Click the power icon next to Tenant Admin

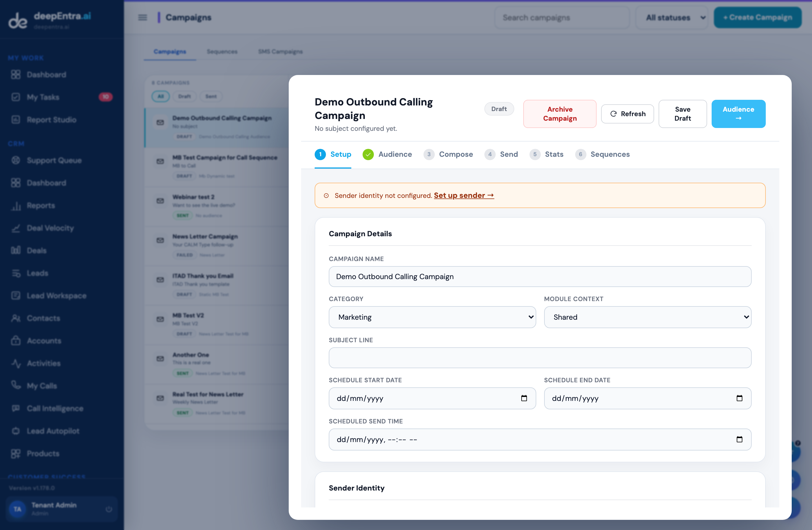coord(109,509)
